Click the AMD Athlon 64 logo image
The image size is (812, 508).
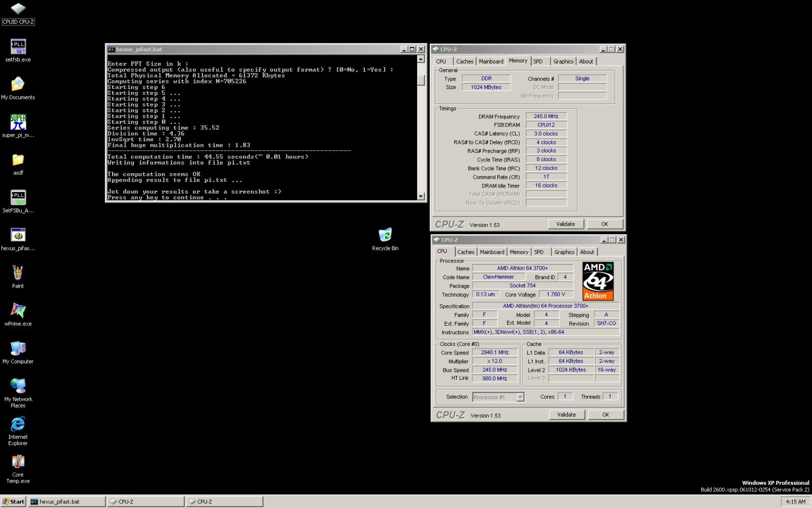598,281
